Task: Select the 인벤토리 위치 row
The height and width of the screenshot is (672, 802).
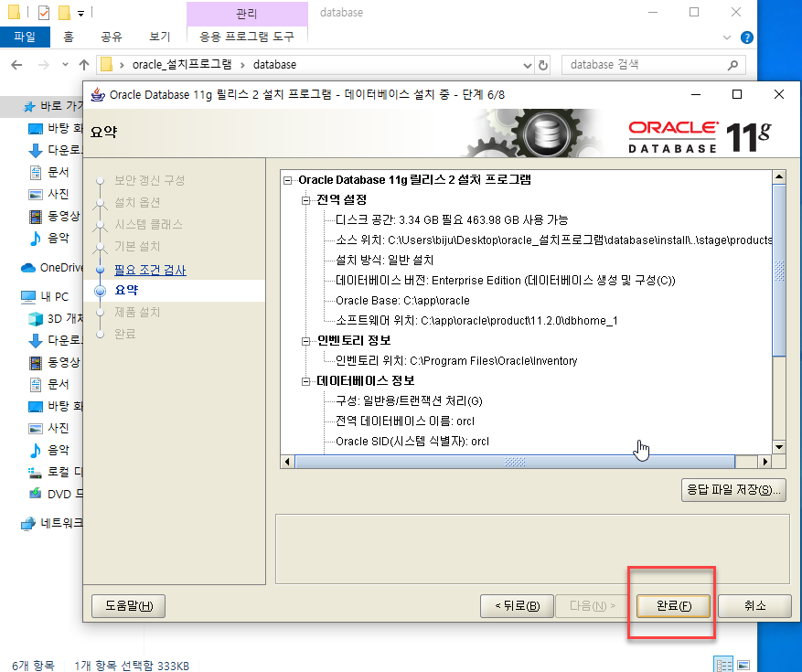Action: [456, 361]
